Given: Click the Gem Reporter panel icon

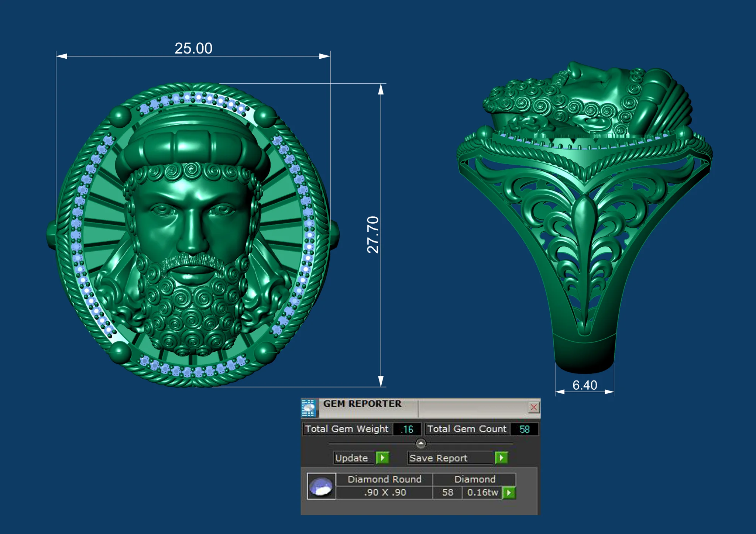Looking at the screenshot, I should click(309, 408).
